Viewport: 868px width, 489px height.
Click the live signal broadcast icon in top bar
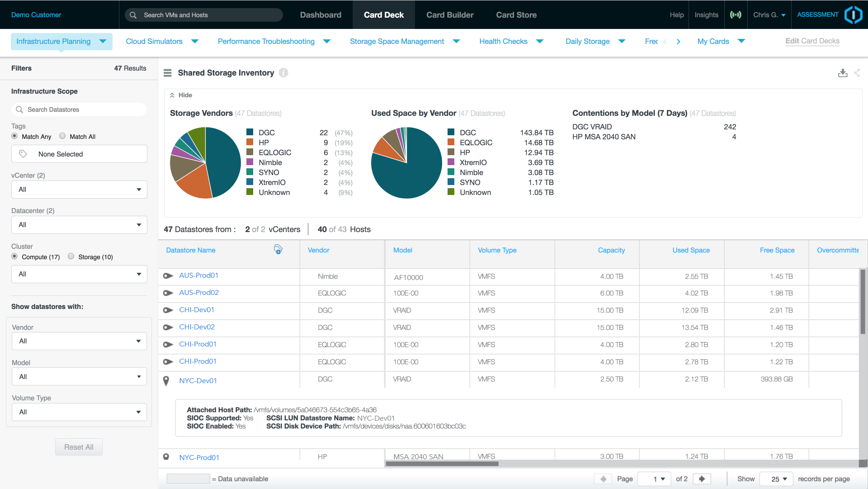[x=736, y=15]
